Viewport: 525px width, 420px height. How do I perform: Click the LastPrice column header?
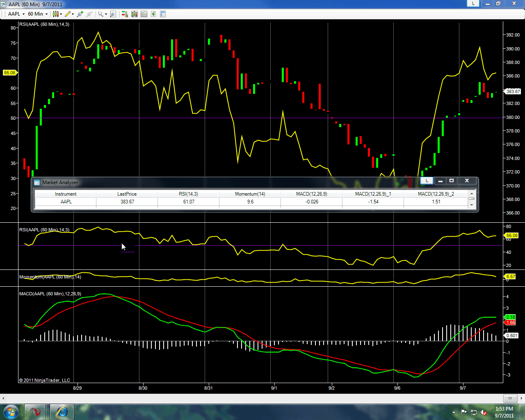point(127,194)
